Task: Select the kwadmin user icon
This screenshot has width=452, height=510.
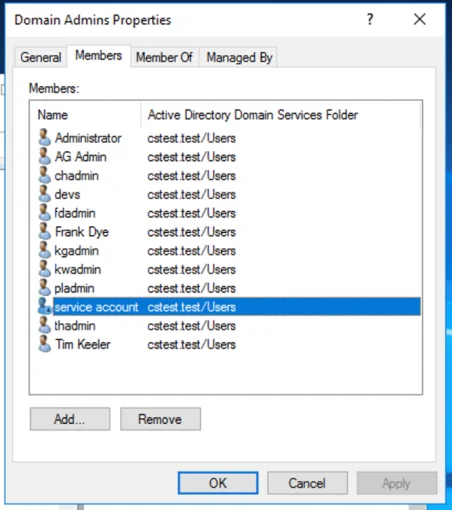Action: coord(45,269)
